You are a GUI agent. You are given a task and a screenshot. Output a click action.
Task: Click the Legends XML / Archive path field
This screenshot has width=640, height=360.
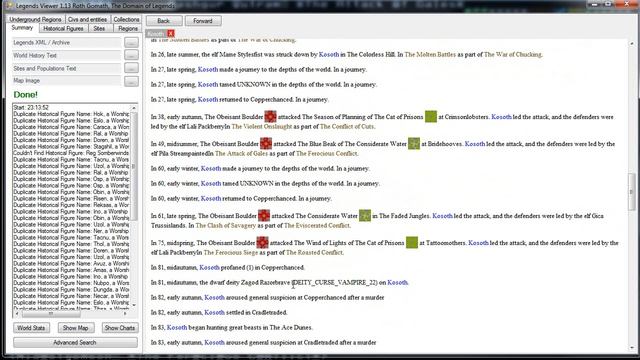(x=67, y=42)
